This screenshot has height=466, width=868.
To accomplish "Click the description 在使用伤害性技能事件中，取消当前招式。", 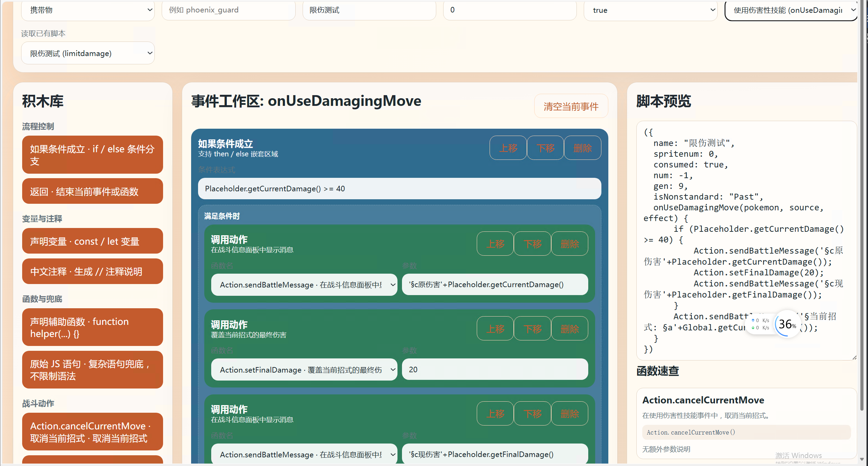I will 706,415.
